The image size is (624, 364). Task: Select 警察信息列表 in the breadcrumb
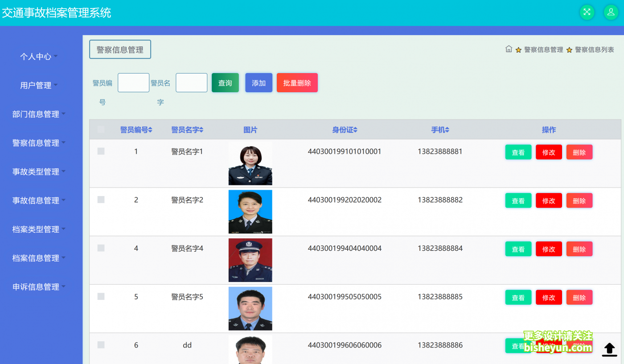[x=594, y=49]
